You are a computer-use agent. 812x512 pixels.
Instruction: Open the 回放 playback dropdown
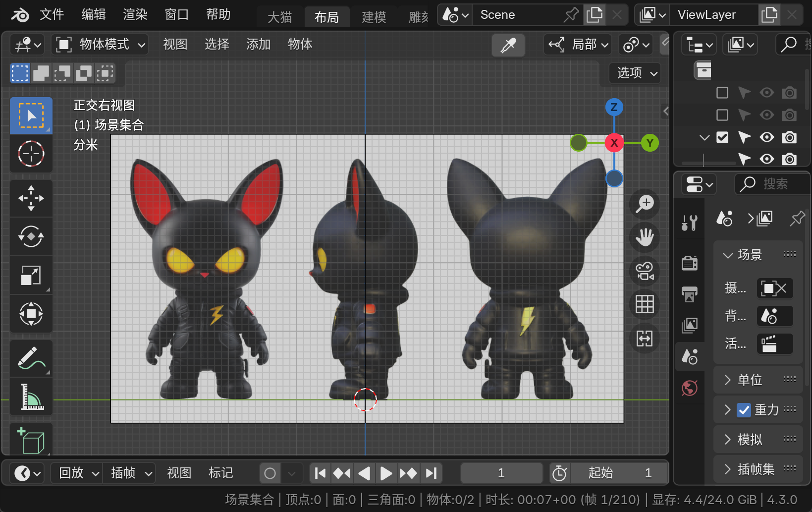tap(76, 473)
